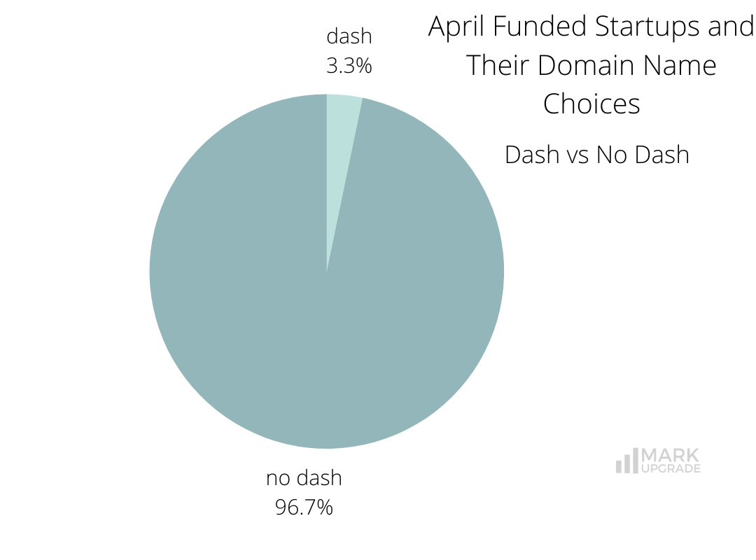
Task: Click the center point of the pie chart
Action: 326,271
